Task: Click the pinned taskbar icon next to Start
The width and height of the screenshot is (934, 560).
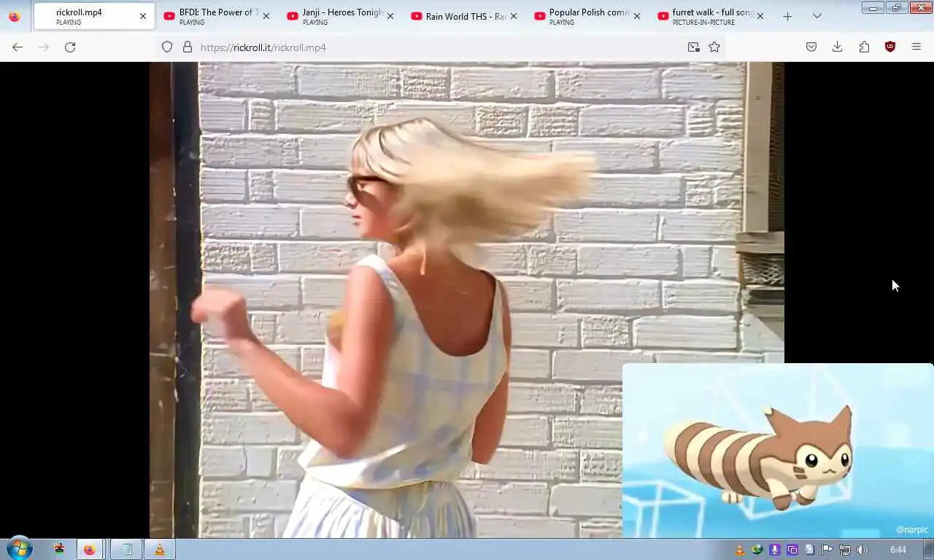Action: coord(59,550)
